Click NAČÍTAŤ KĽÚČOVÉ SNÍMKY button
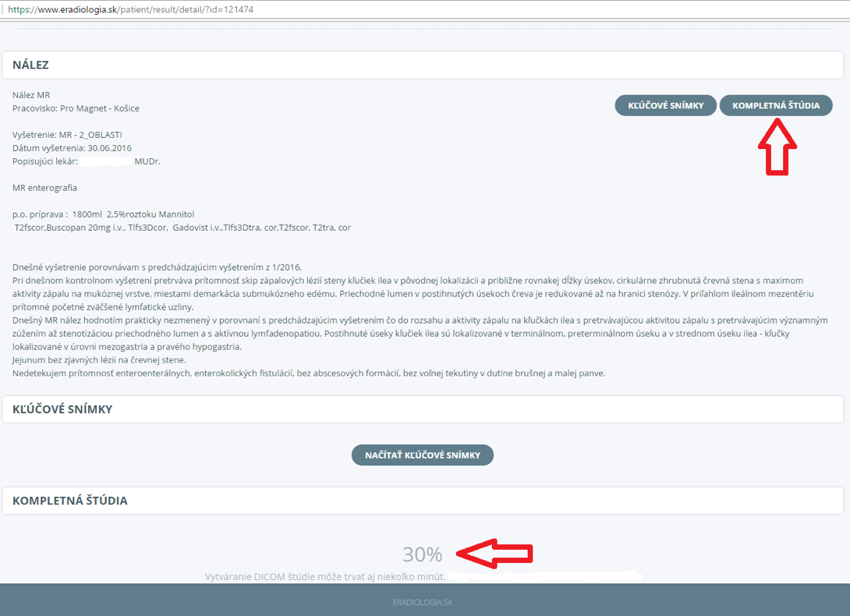 coord(422,455)
